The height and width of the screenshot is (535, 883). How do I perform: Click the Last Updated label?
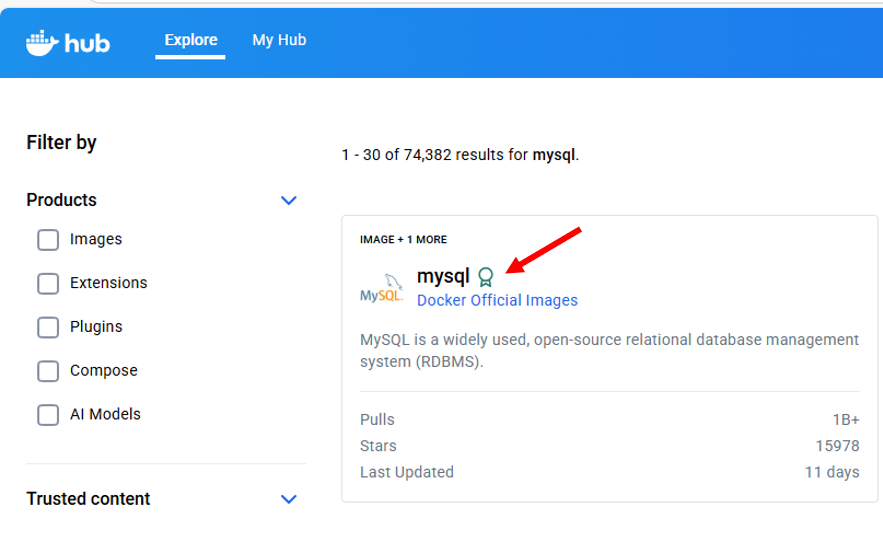tap(407, 472)
